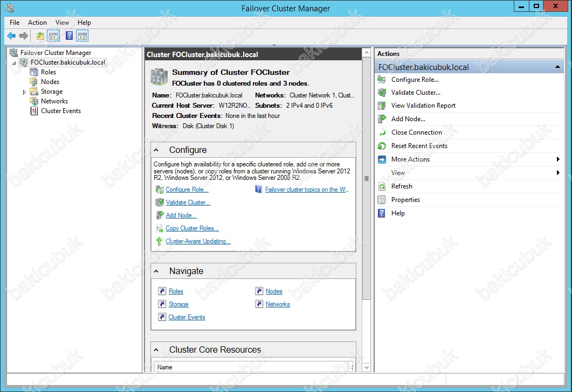Click the Cluster-Aware Updating green arrow icon
572x392 pixels.
160,241
